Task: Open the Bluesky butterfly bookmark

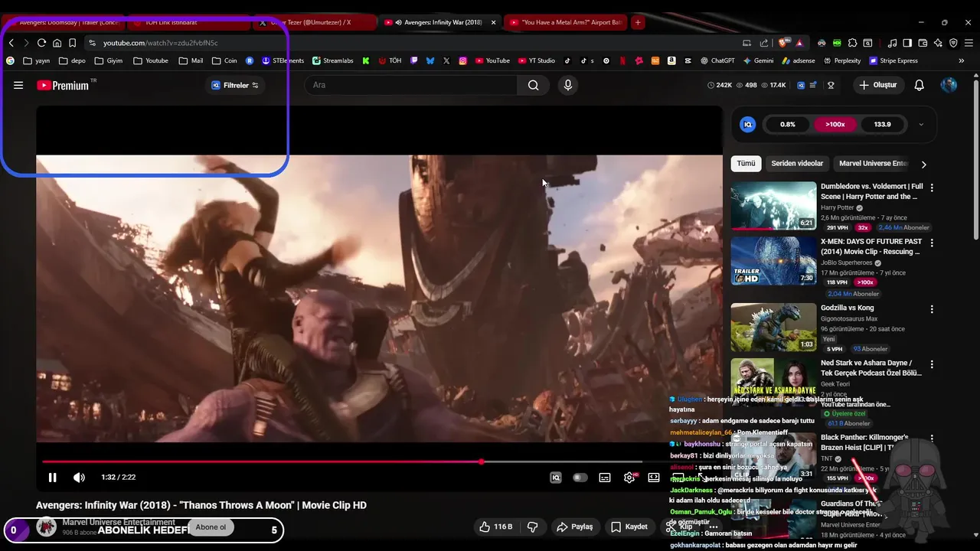Action: coord(430,60)
